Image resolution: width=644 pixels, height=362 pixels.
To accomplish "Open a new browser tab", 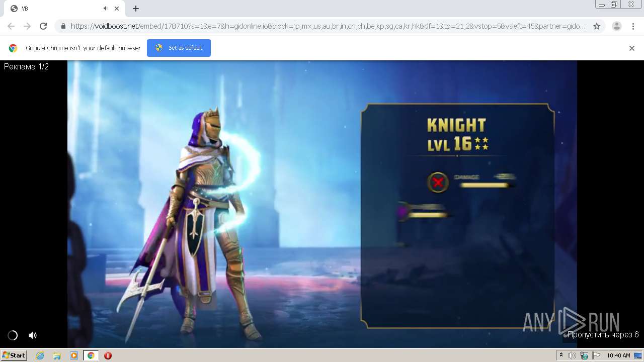I will pos(136,9).
